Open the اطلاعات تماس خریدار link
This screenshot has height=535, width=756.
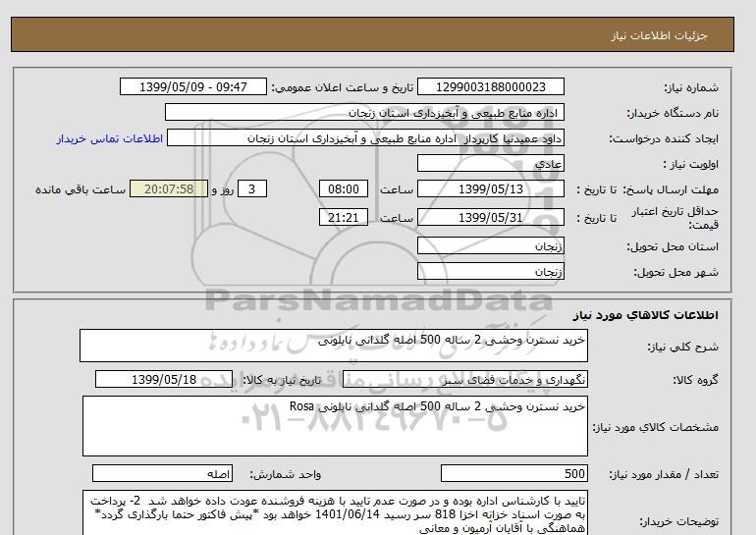tap(109, 138)
